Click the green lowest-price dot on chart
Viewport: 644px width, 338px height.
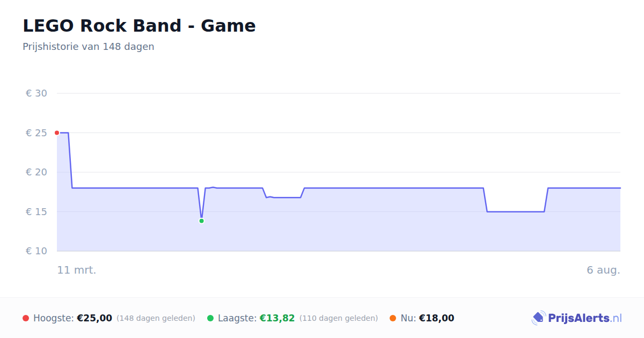(201, 221)
